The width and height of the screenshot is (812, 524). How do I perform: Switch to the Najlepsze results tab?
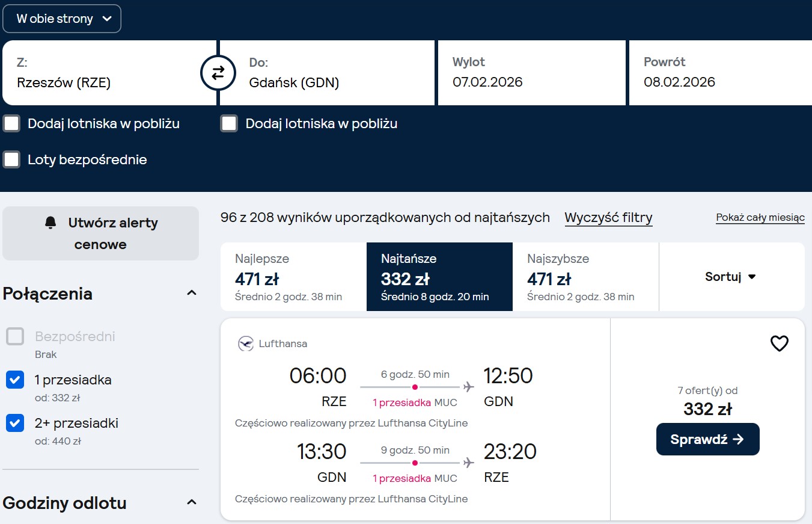point(293,277)
